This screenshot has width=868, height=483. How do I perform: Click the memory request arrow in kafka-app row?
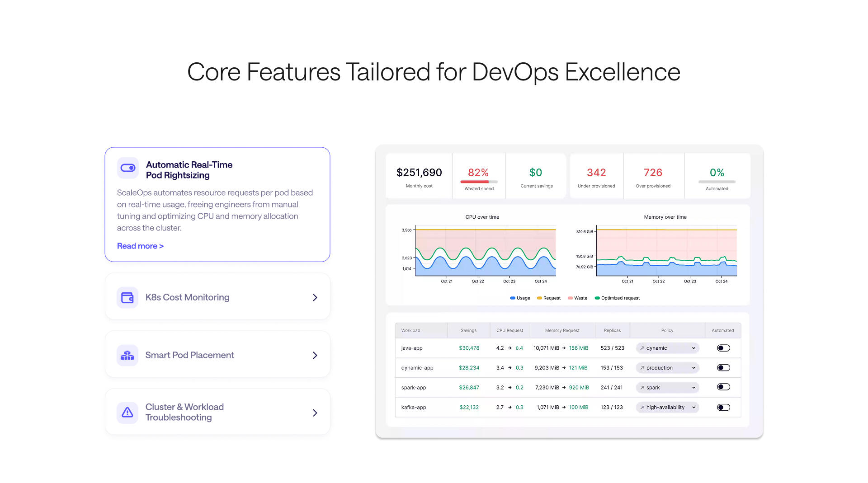point(564,408)
